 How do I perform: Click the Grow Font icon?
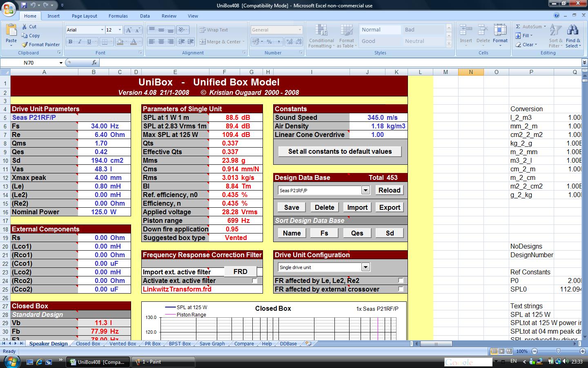[x=128, y=30]
